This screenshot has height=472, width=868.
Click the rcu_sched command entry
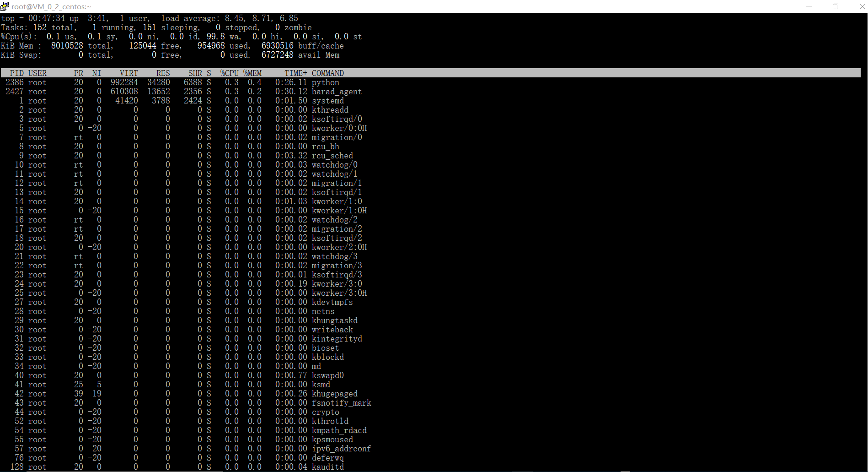[x=332, y=156]
